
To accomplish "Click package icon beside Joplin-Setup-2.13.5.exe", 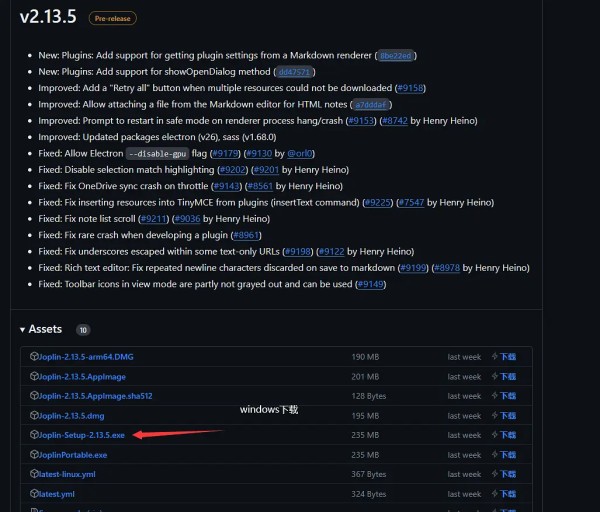I will click(x=34, y=434).
